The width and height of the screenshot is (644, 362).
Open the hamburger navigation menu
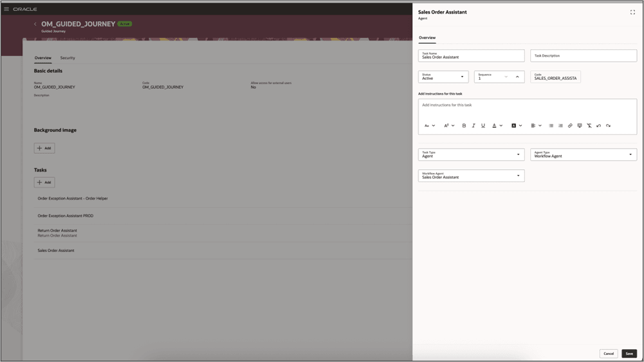[x=6, y=9]
